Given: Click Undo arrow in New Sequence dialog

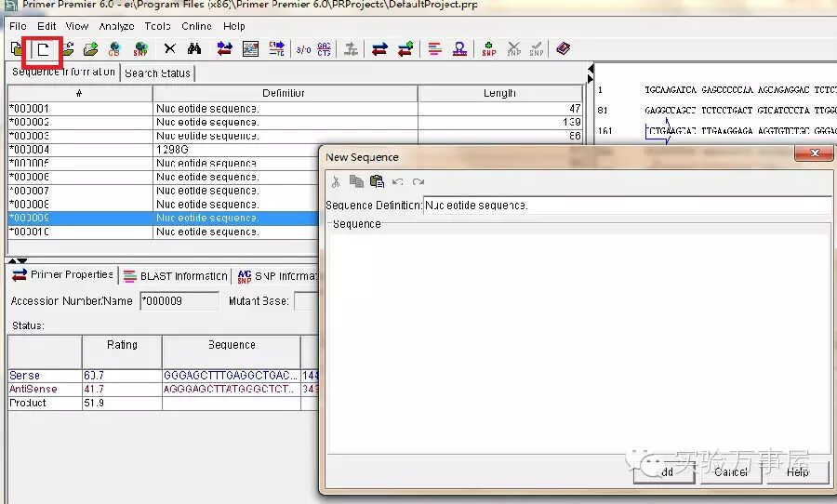Looking at the screenshot, I should click(x=398, y=182).
